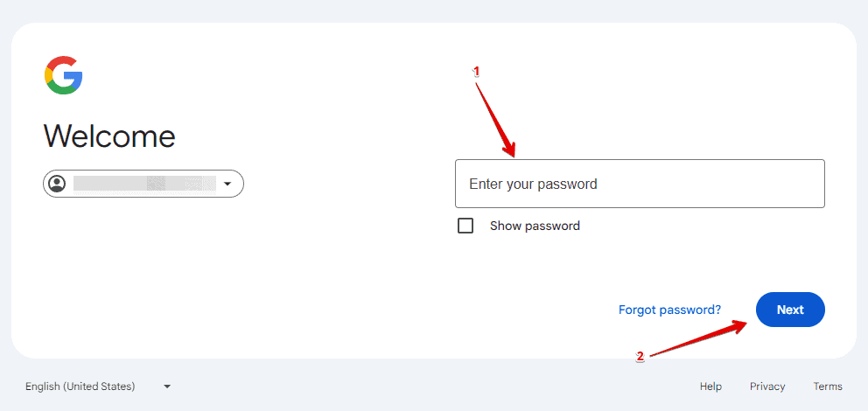Expand the language dropdown arrow

[167, 387]
